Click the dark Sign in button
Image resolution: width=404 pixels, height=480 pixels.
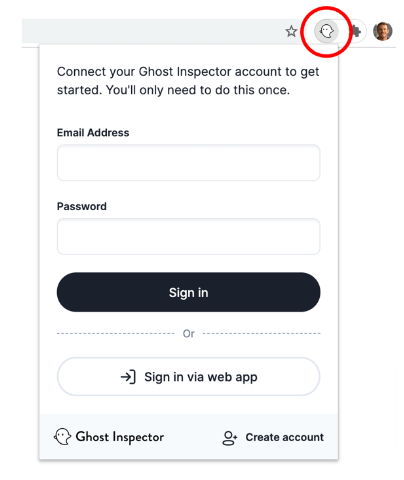[189, 292]
